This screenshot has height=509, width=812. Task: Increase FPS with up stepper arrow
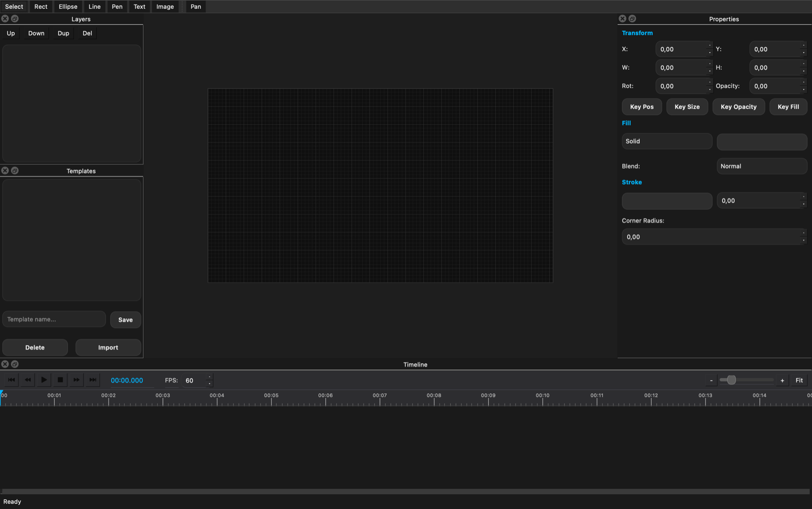[x=209, y=377]
